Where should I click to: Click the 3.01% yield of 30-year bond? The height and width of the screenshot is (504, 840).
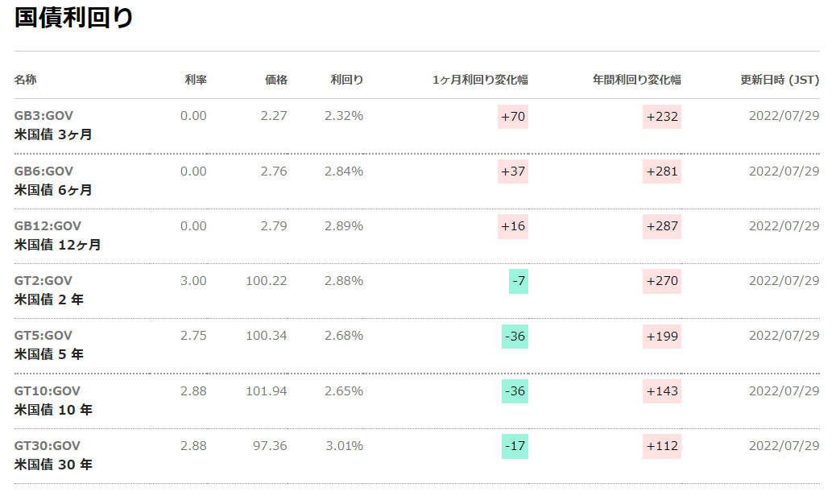click(344, 445)
